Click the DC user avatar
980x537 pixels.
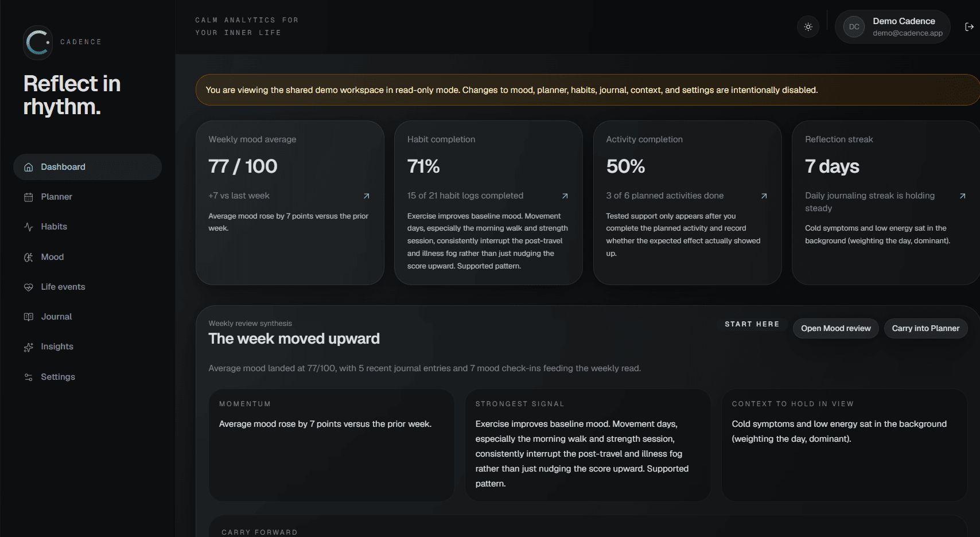point(854,27)
